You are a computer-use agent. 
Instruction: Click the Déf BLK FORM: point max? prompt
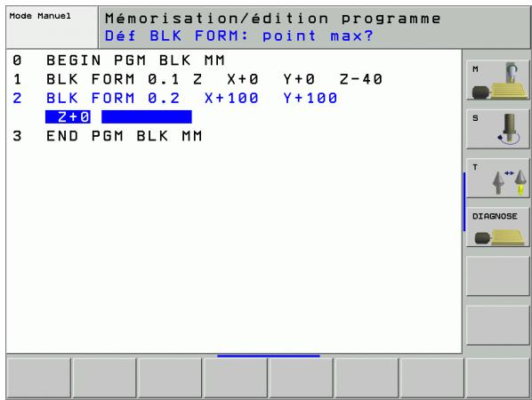[x=238, y=36]
